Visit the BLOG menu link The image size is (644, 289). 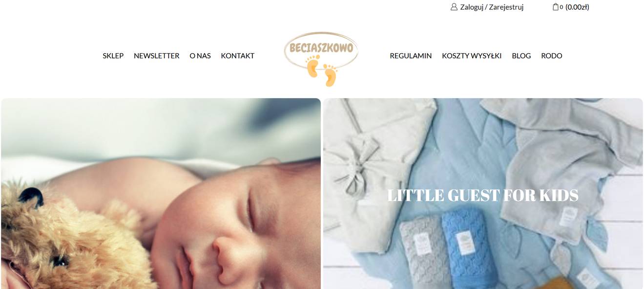(x=521, y=56)
